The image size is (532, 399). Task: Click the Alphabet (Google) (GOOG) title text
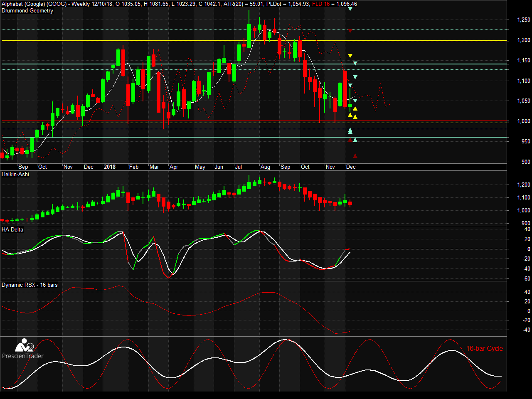coord(34,4)
